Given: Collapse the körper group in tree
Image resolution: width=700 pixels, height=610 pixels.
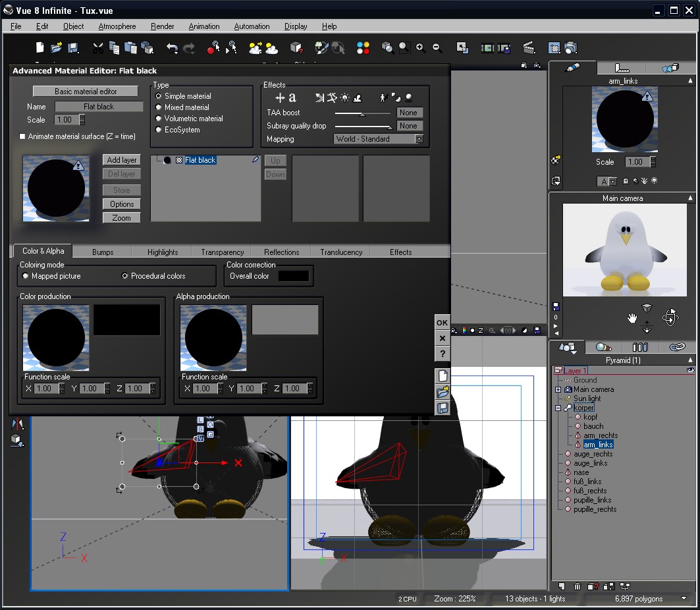Looking at the screenshot, I should (x=558, y=408).
